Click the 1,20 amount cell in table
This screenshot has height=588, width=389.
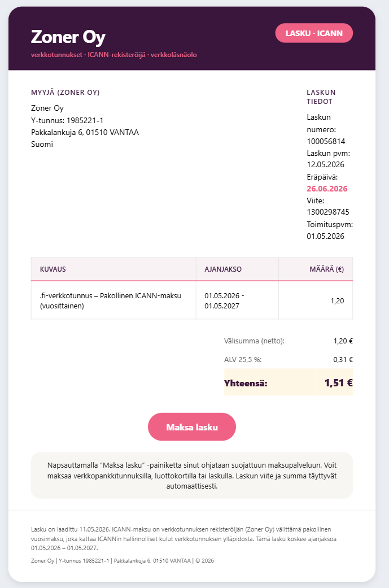click(x=316, y=300)
